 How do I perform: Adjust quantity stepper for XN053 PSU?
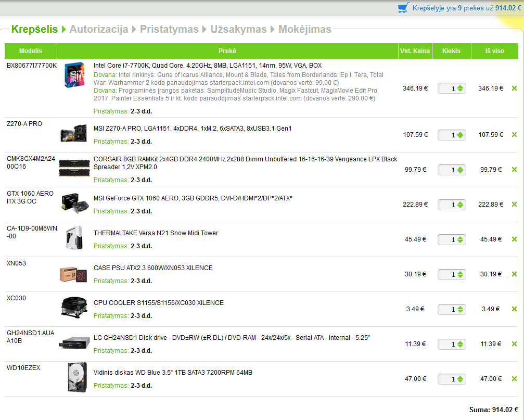pyautogui.click(x=460, y=274)
